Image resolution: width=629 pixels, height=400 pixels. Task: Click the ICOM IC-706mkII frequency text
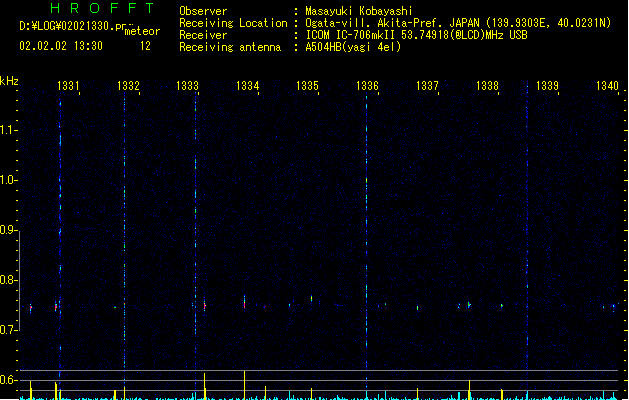coord(416,35)
